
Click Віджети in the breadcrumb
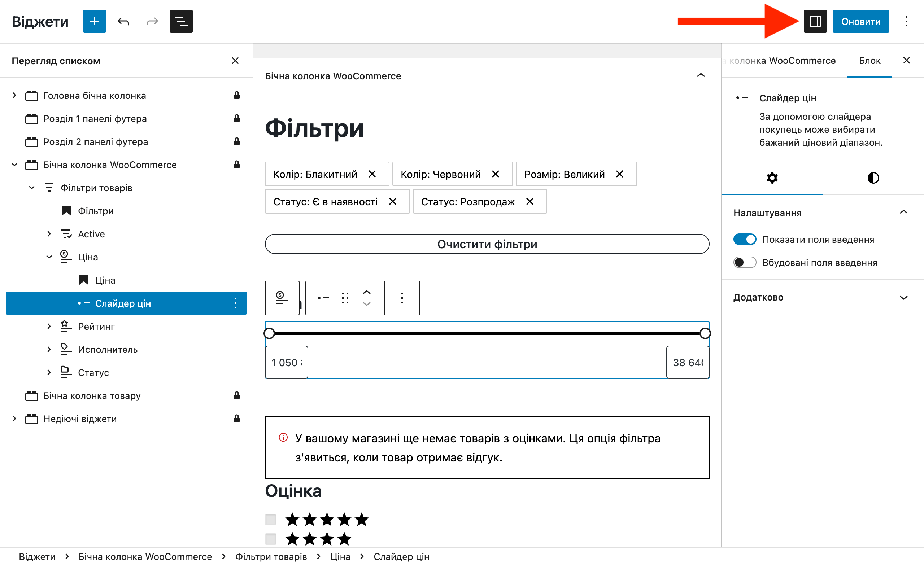pyautogui.click(x=37, y=556)
